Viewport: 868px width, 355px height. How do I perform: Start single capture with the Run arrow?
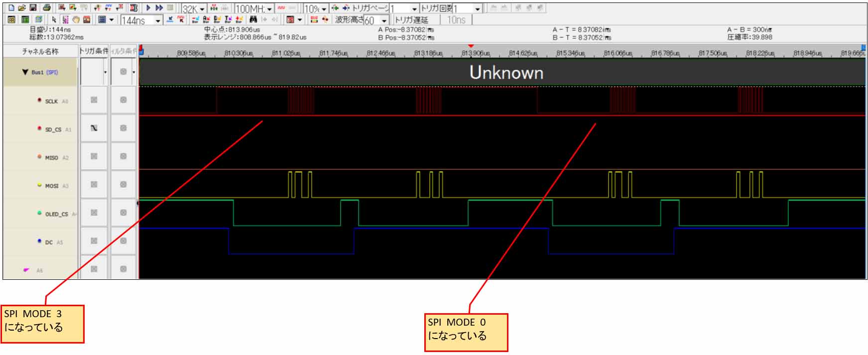click(x=148, y=8)
